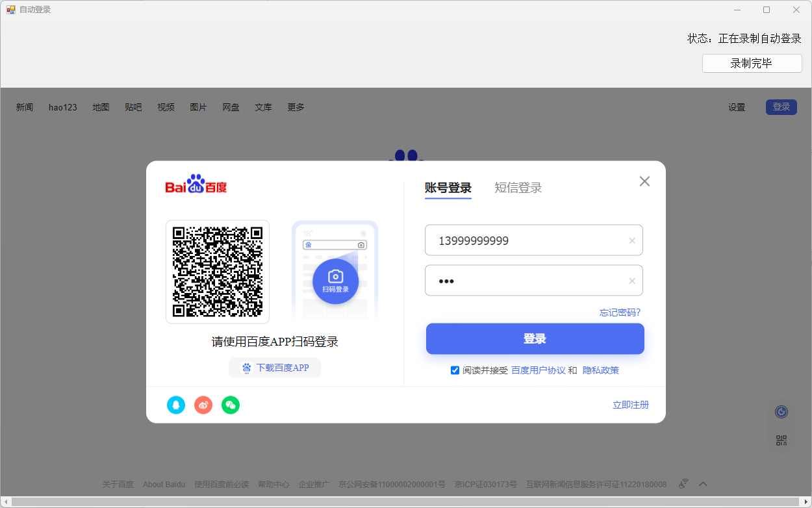
Task: Close the Baidu login dialog
Action: click(x=644, y=181)
